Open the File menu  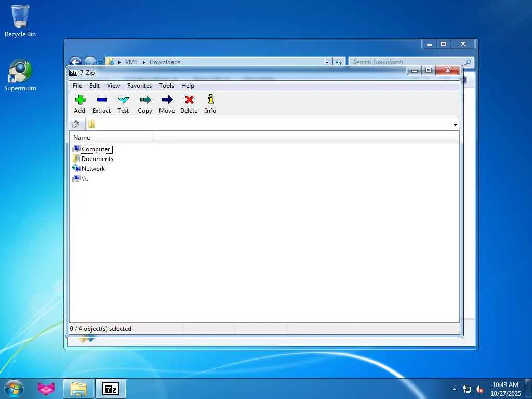(x=77, y=86)
